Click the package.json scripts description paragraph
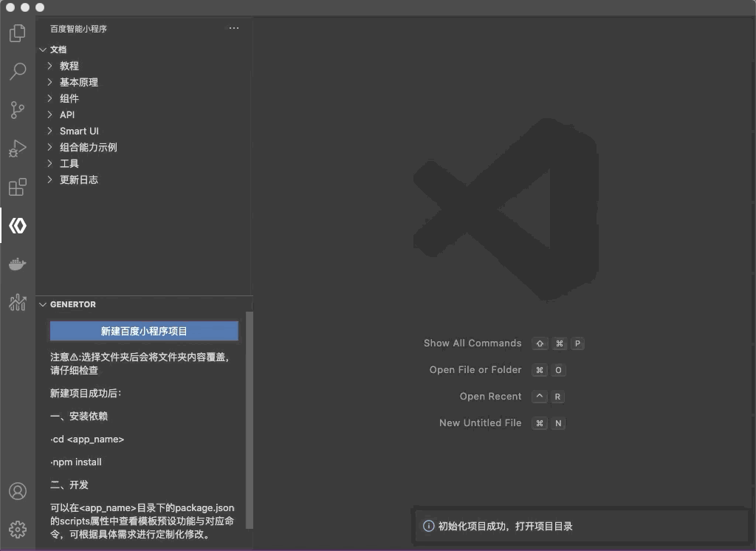 coord(142,521)
